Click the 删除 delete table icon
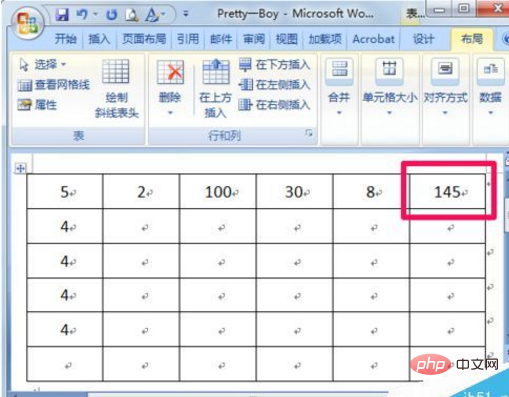The image size is (509, 397). [x=170, y=72]
